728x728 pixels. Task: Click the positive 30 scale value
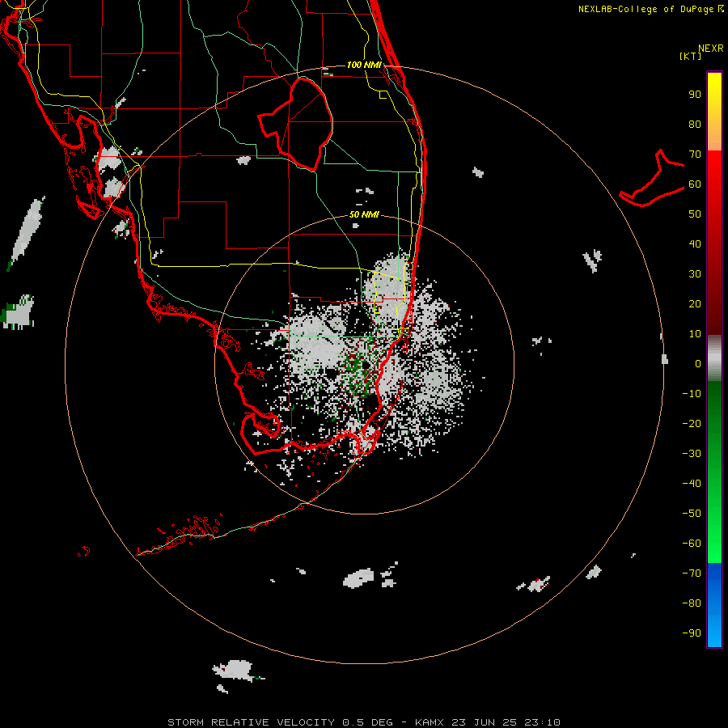click(695, 274)
